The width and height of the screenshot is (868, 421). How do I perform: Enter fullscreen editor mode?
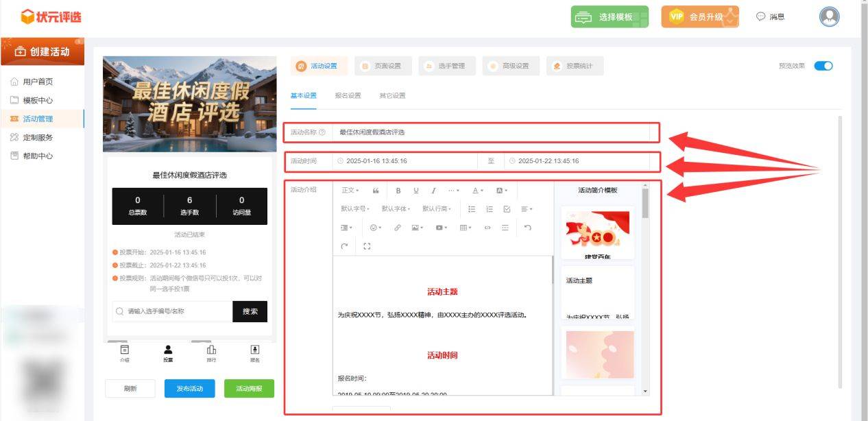pos(367,246)
